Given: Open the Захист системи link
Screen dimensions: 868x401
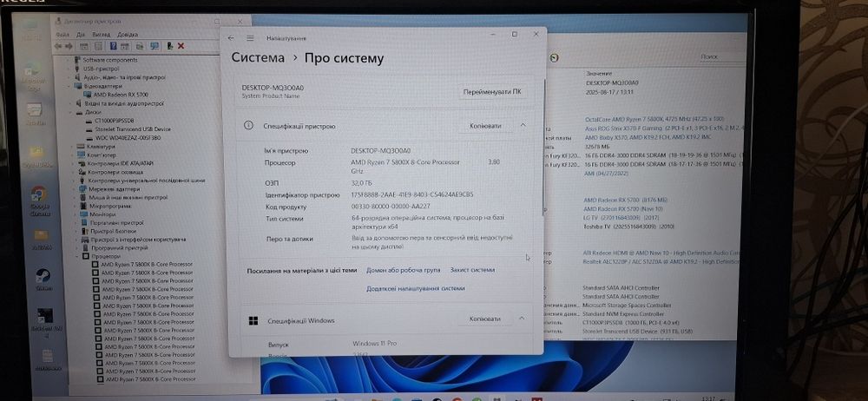Looking at the screenshot, I should [472, 270].
